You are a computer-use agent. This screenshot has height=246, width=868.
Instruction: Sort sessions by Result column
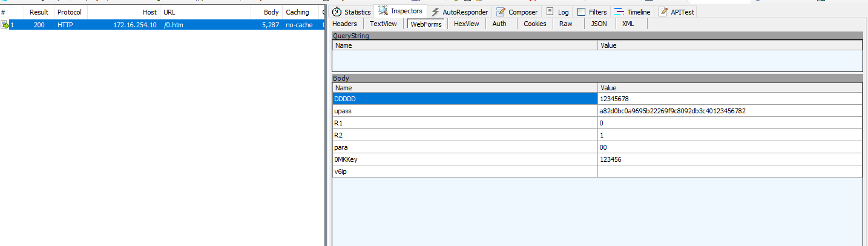39,12
